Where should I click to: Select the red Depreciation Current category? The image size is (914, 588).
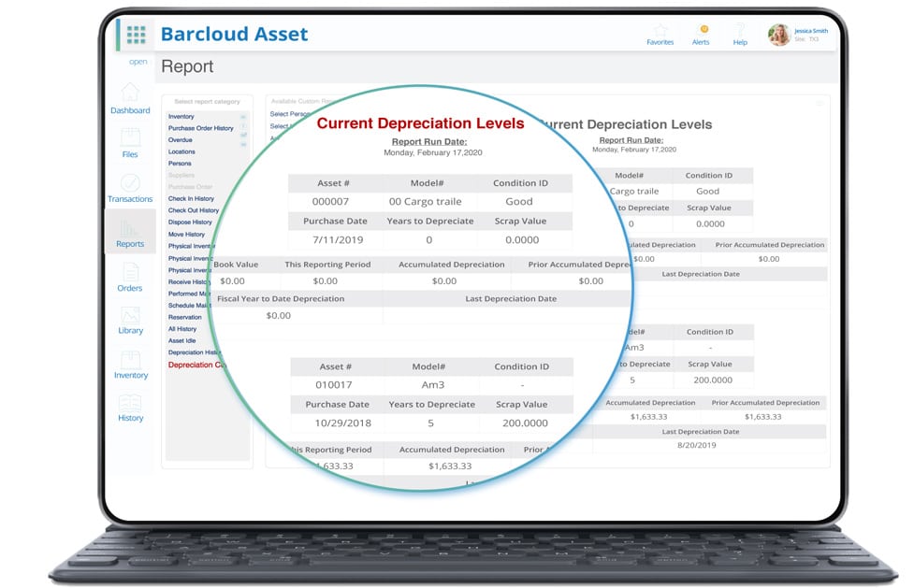[x=196, y=366]
